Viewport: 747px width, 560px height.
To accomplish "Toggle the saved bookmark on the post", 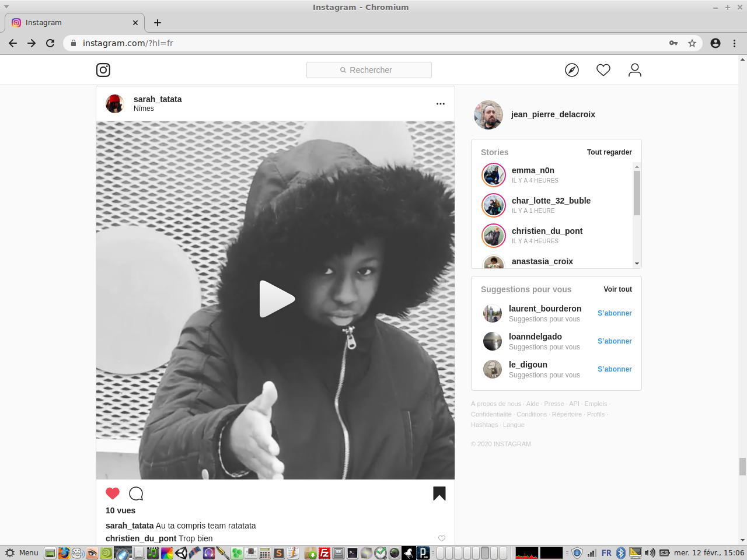I will tap(439, 494).
